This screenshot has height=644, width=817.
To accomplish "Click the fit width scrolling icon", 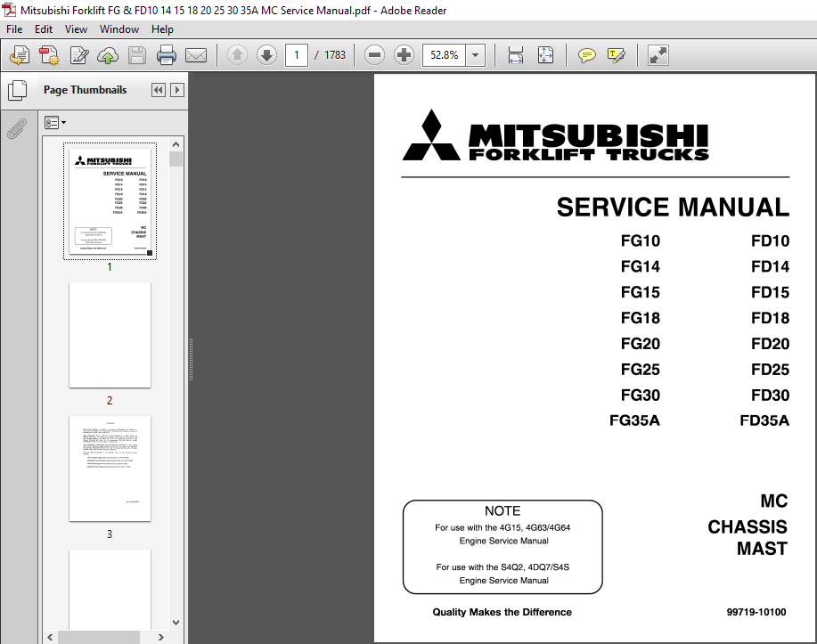I will pos(515,55).
